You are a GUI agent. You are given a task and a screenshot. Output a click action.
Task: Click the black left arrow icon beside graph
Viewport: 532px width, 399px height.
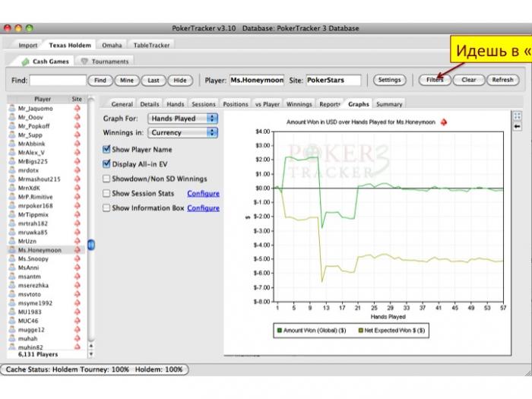[517, 127]
